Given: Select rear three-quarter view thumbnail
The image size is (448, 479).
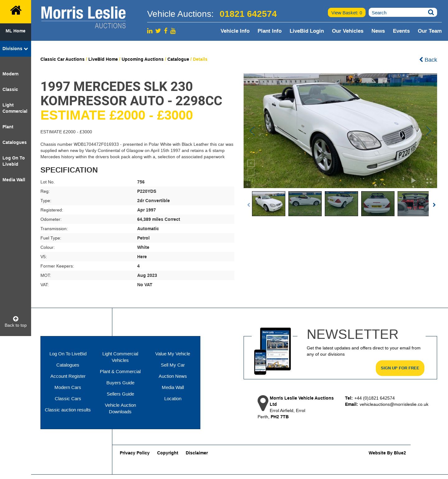Looking at the screenshot, I should pos(341,204).
